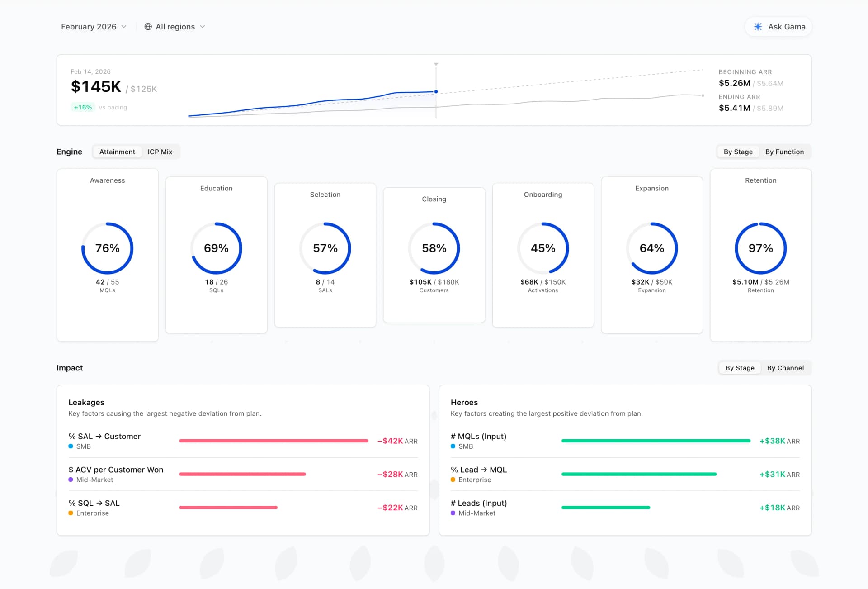This screenshot has height=589, width=868.
Task: Toggle the Engine view to By Function
Action: click(785, 152)
